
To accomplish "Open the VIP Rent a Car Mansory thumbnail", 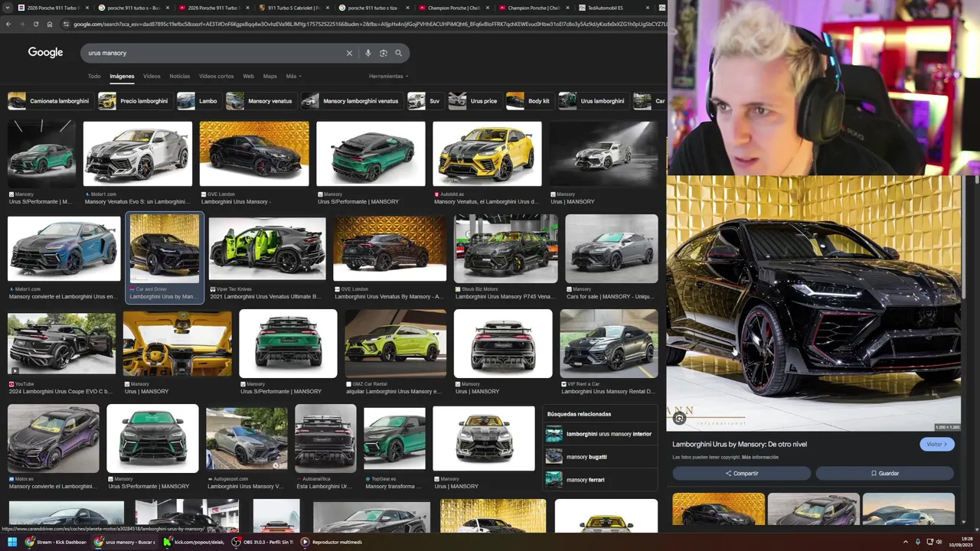I will (x=609, y=344).
